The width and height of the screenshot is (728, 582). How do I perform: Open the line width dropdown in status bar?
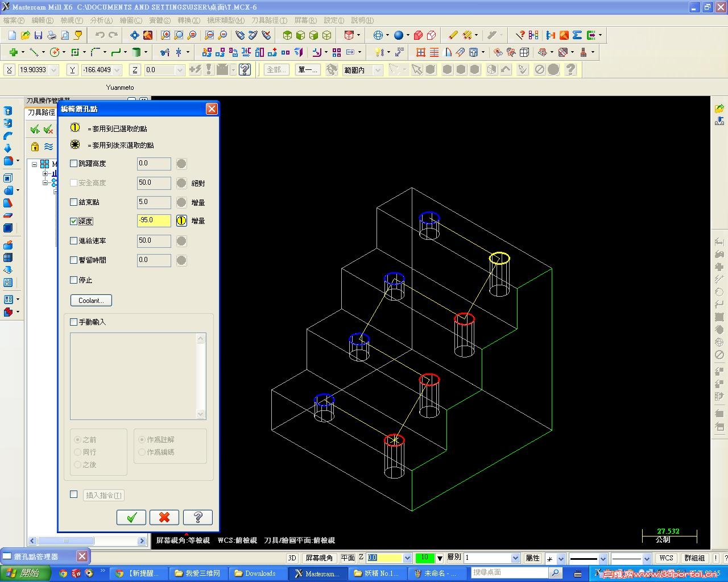[x=647, y=559]
